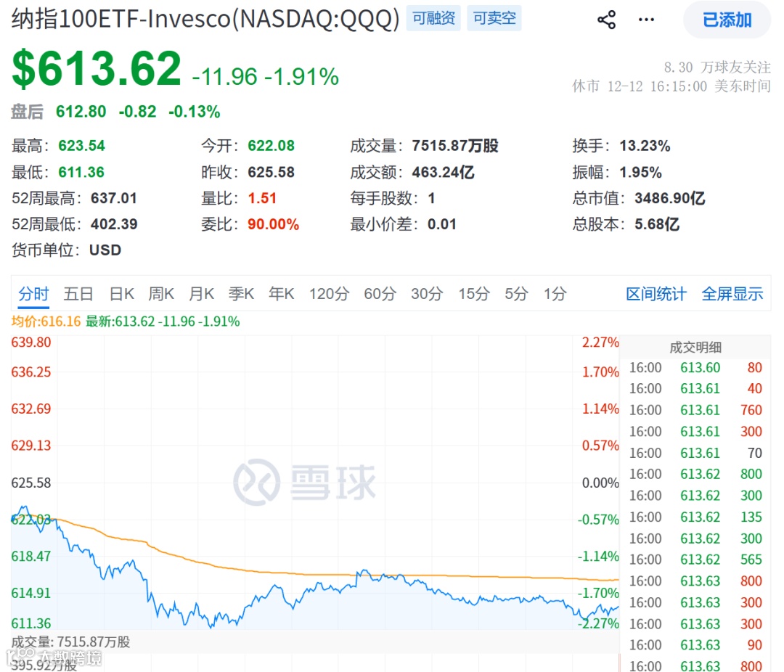Open 区间统计 range statistics

(656, 294)
